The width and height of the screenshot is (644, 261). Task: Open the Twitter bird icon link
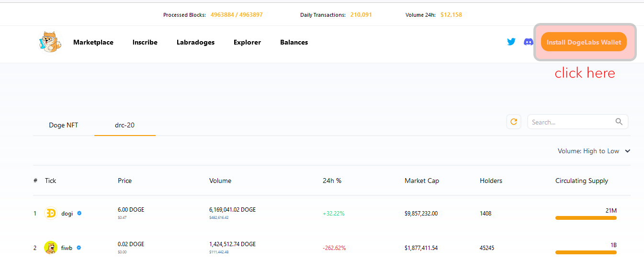click(511, 42)
